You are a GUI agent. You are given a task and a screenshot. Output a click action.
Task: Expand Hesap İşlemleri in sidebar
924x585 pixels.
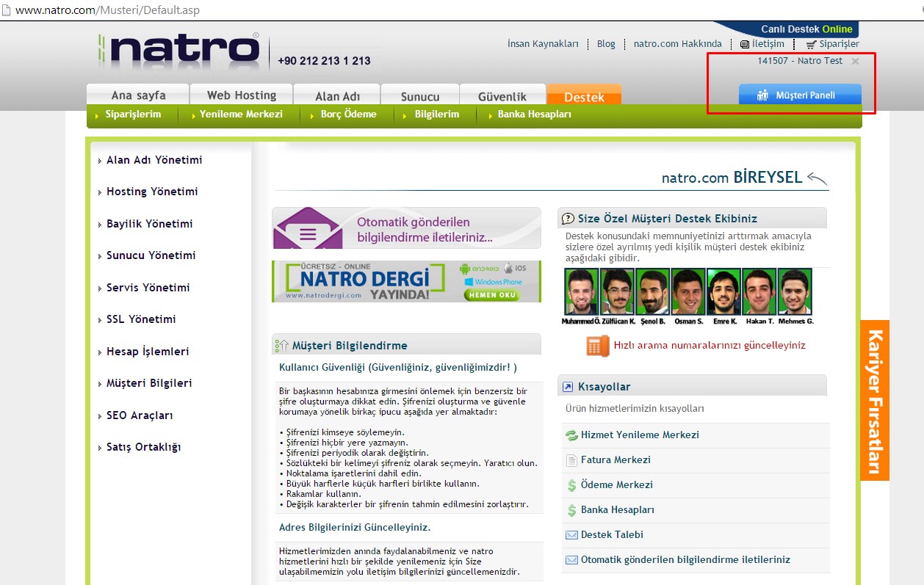(148, 352)
